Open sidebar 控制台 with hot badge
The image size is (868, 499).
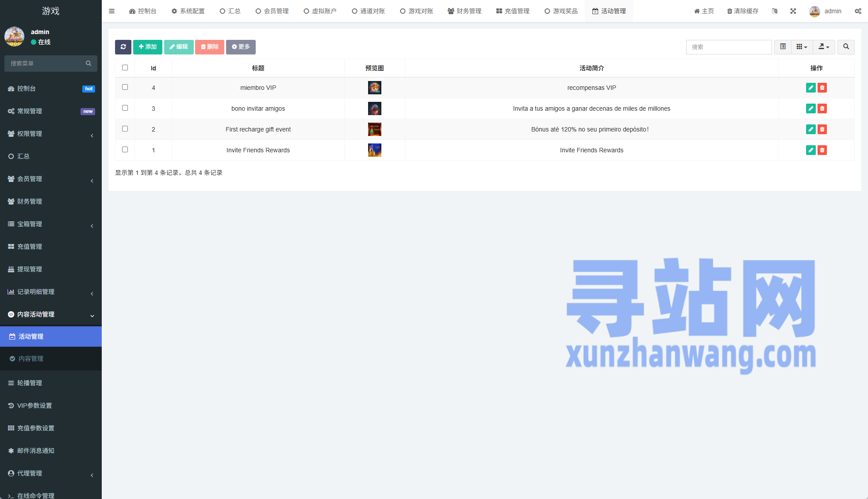tap(51, 89)
